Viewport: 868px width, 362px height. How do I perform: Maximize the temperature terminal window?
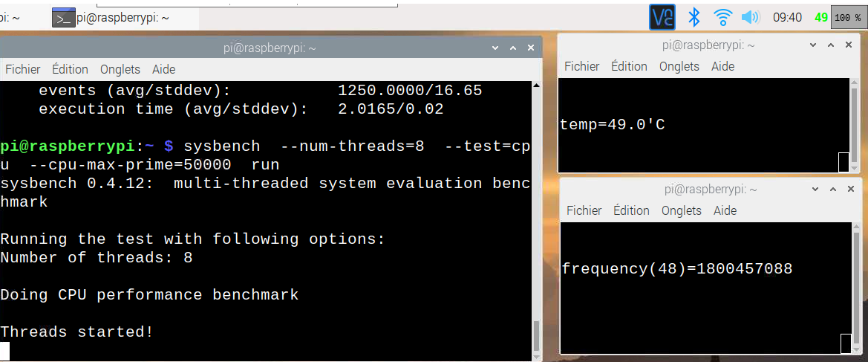[x=831, y=45]
